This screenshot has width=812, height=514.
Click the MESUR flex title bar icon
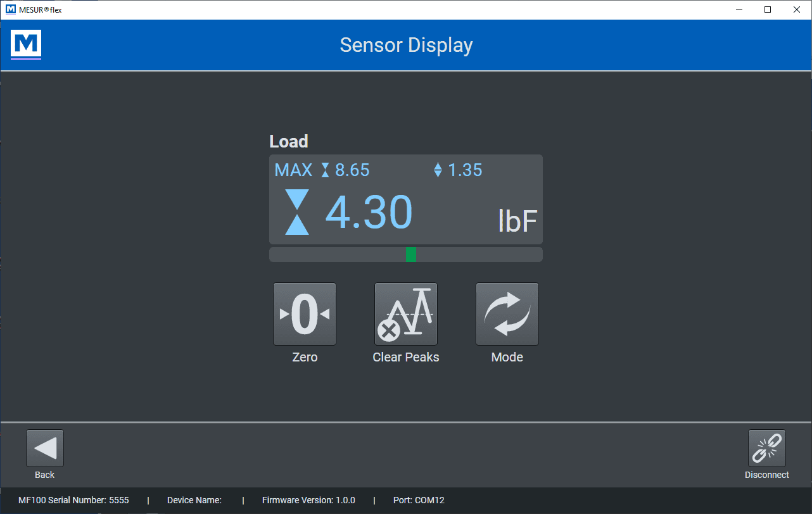coord(10,9)
